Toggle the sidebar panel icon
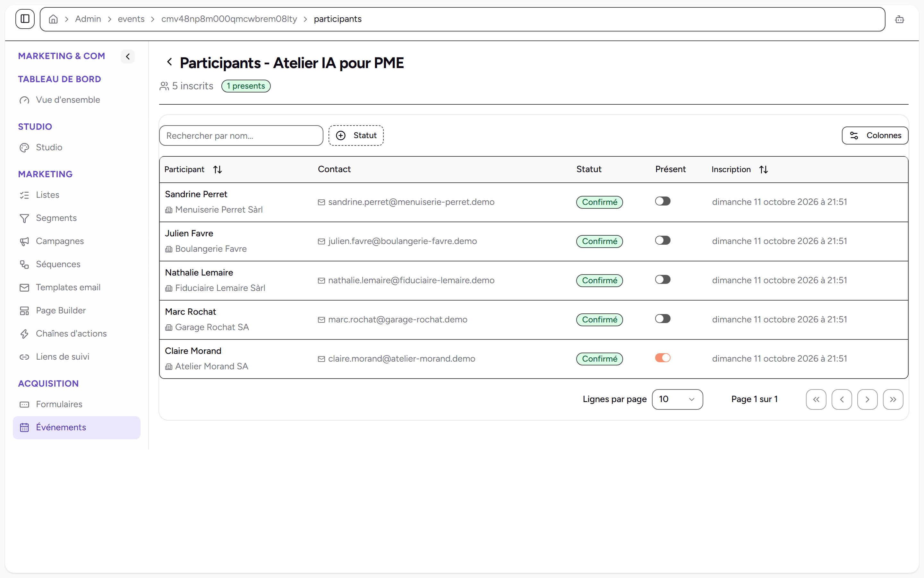Viewport: 924px width, 578px height. click(x=25, y=19)
